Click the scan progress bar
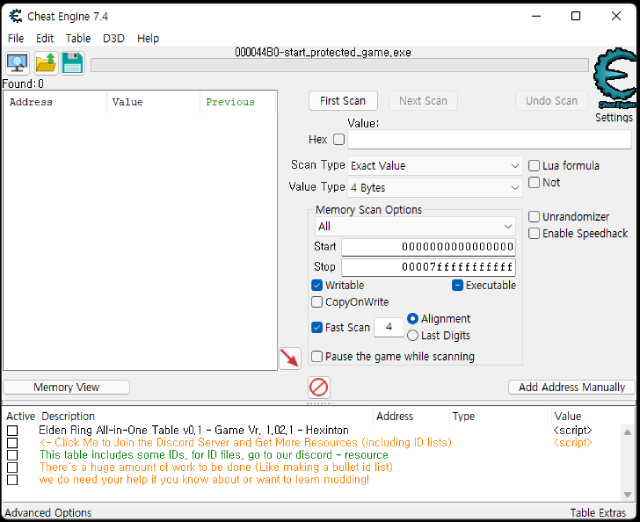Image resolution: width=640 pixels, height=522 pixels. point(339,65)
